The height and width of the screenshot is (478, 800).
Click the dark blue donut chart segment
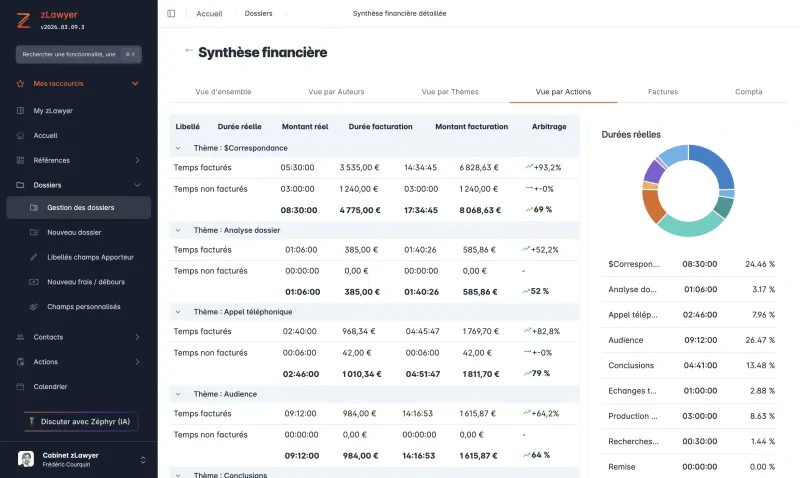tap(717, 163)
